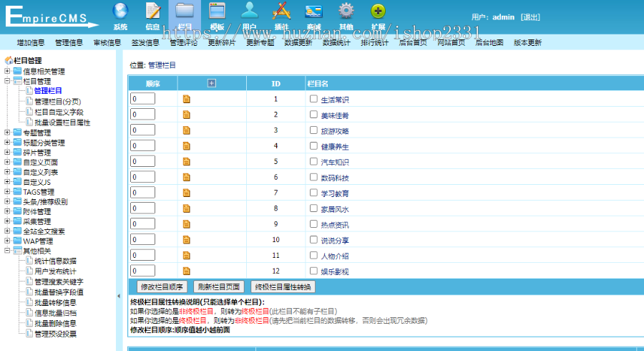Click the sidebar collapse arrow
644x351 pixels.
pos(119,296)
